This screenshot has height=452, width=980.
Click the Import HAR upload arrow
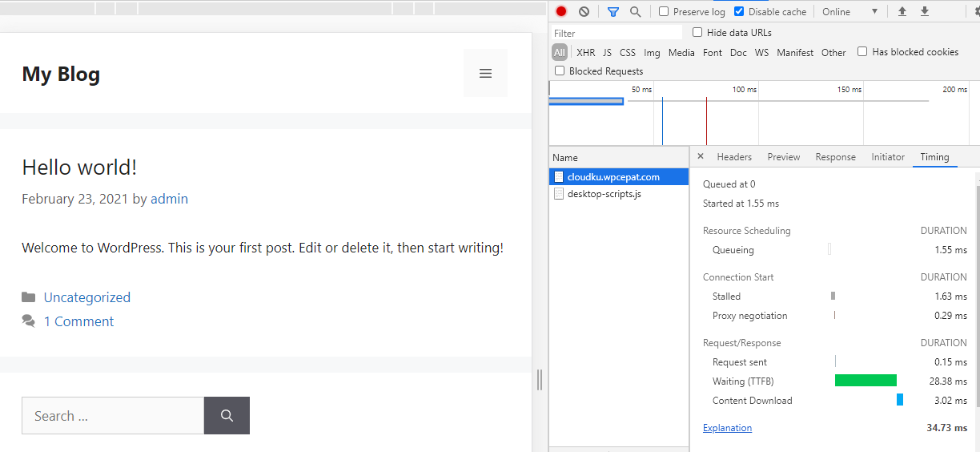[902, 12]
